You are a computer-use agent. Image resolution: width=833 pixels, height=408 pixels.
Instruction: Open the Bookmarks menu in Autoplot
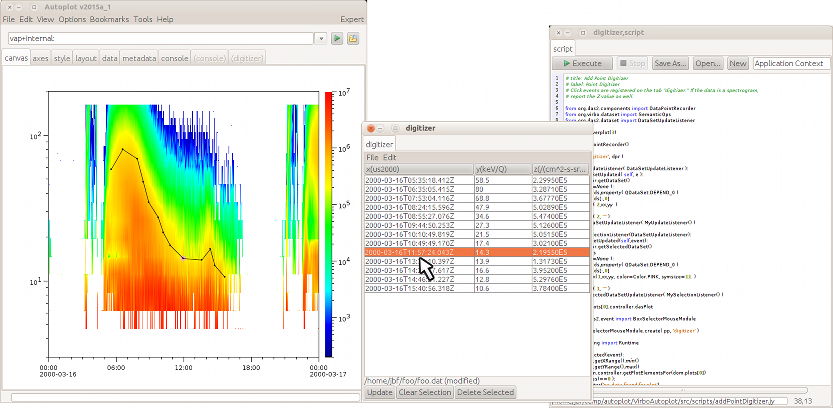click(109, 19)
